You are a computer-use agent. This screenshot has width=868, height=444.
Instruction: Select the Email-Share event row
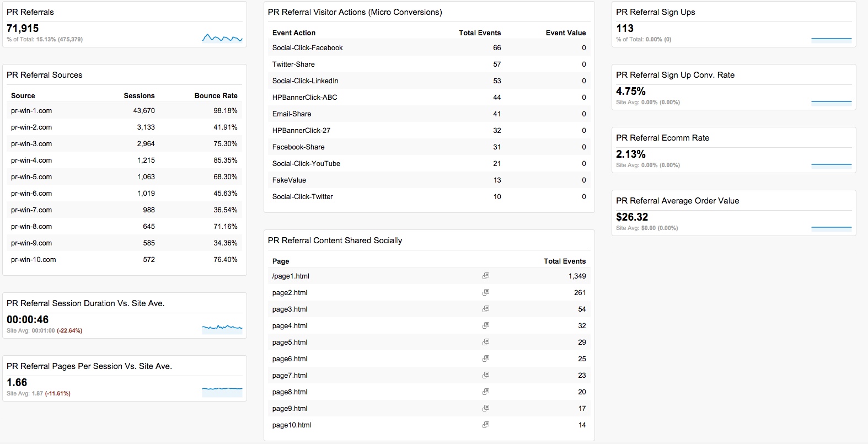429,114
